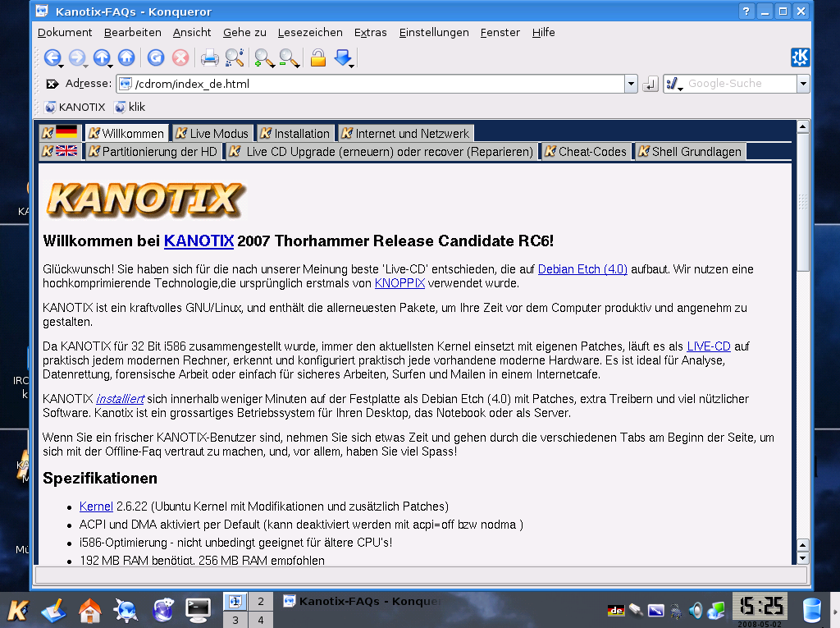Follow the KANOTIX link in the heading
Viewport: 840px width, 628px height.
(199, 241)
